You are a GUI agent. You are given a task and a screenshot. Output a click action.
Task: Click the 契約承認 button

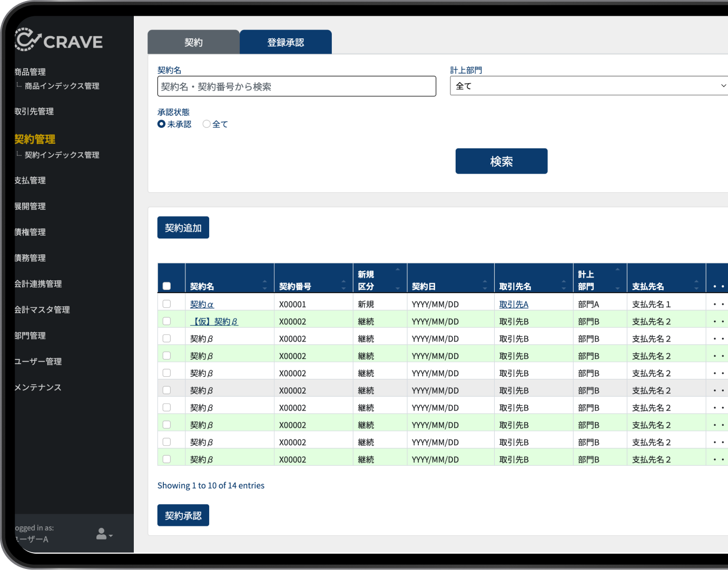point(183,515)
